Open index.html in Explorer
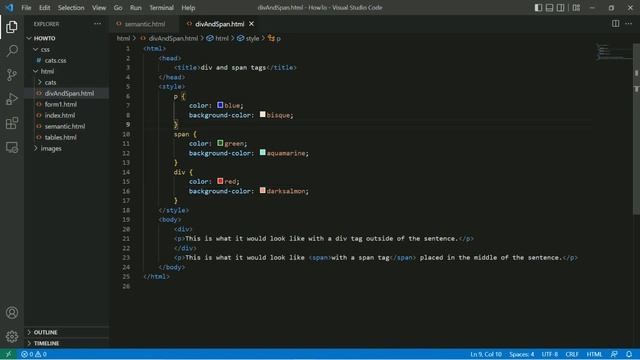640x360 pixels. pyautogui.click(x=67, y=116)
